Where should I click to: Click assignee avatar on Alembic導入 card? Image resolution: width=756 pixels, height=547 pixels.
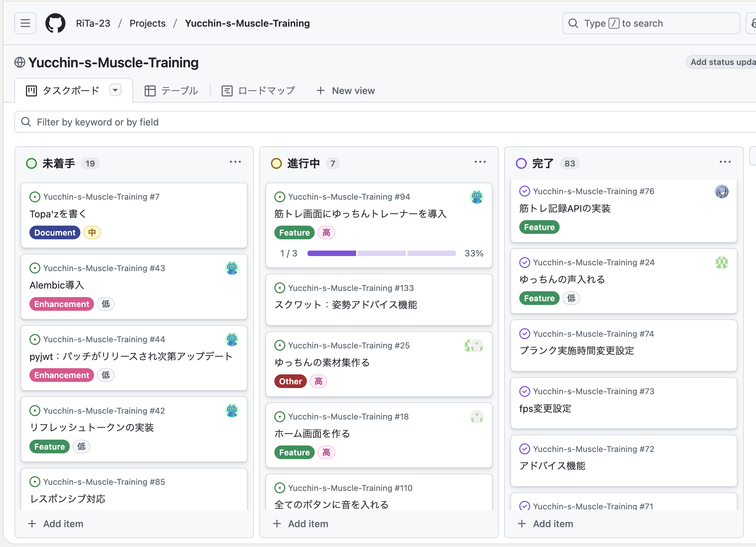click(232, 268)
